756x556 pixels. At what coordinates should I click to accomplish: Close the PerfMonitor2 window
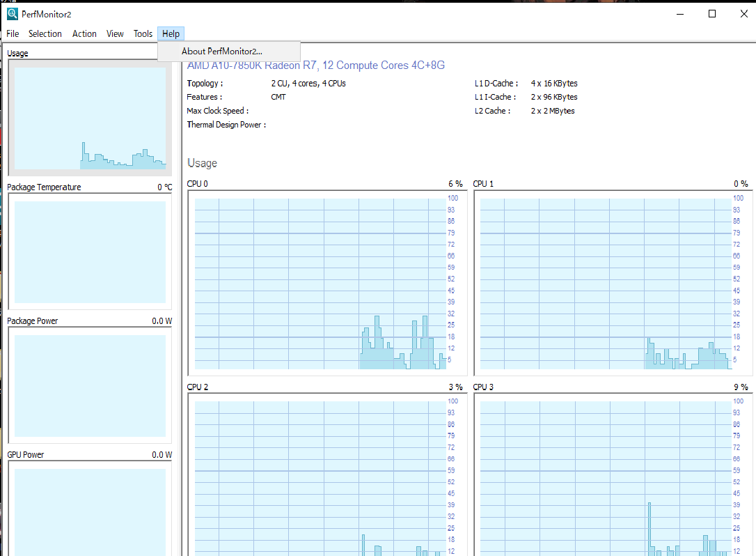pos(743,14)
